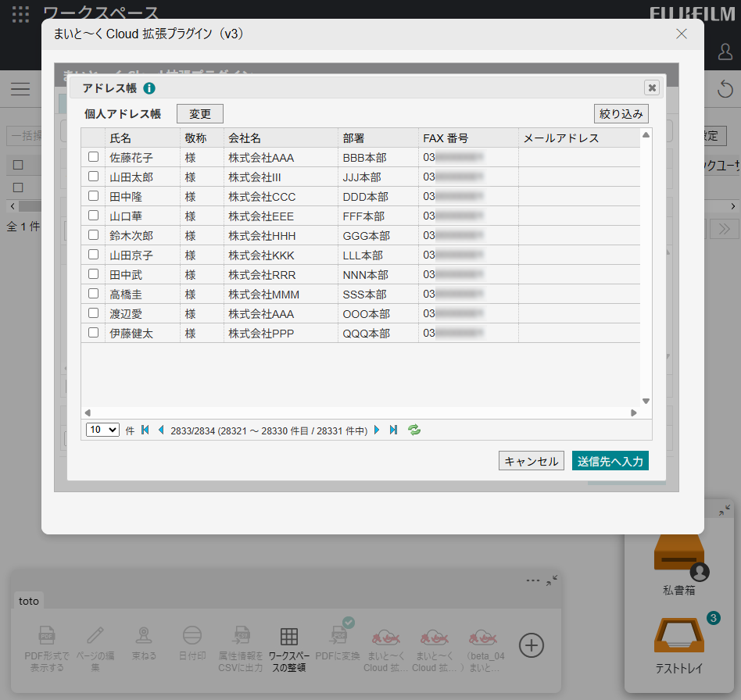The image size is (741, 700).
Task: Close the まいと〜く Cloud plugin window
Action: 682,34
